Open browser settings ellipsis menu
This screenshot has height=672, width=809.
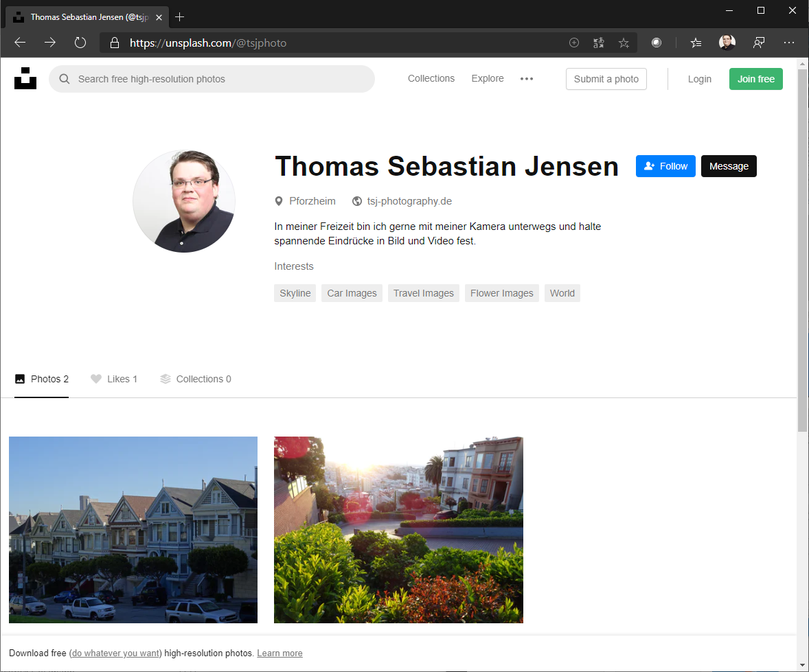pyautogui.click(x=788, y=43)
